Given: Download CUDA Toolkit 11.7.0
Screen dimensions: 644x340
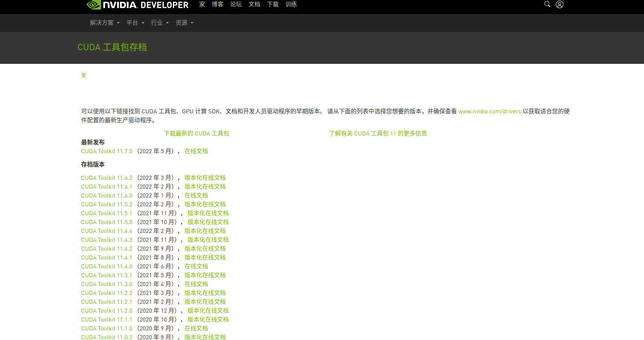Looking at the screenshot, I should click(107, 151).
